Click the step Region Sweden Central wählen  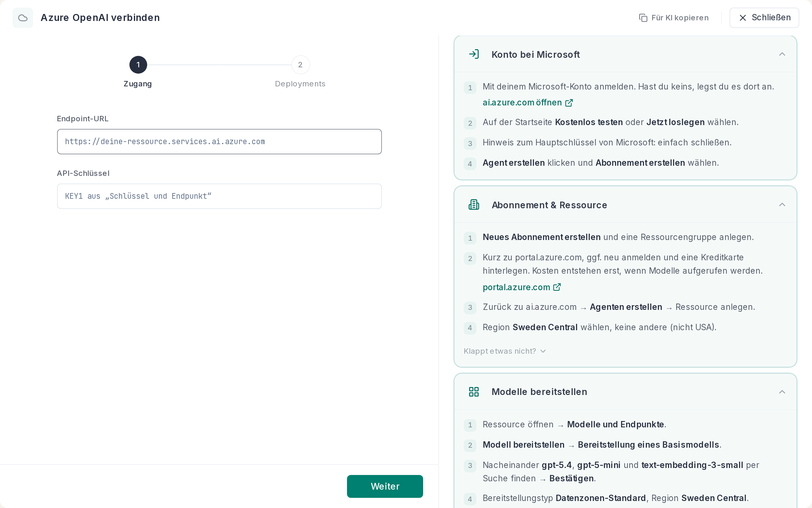coord(599,327)
